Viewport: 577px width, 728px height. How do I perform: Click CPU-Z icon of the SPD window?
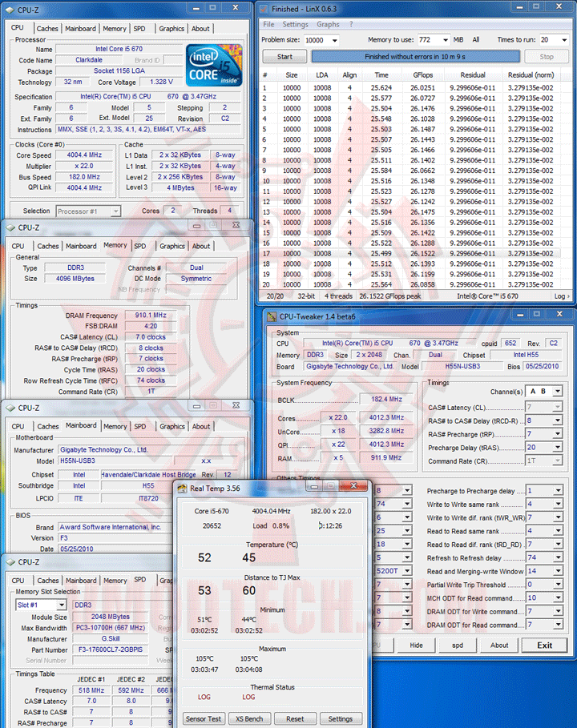(x=10, y=561)
